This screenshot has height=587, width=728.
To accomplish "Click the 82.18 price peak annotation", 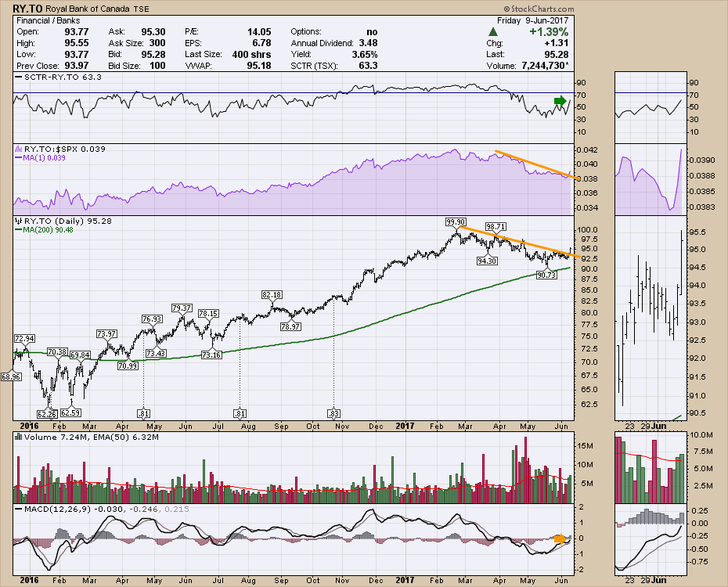I will click(272, 295).
